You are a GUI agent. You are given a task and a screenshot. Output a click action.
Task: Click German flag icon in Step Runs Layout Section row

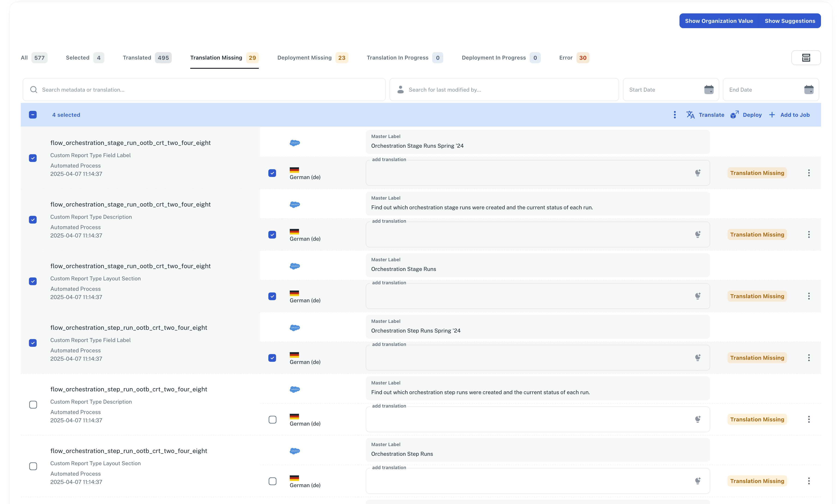pyautogui.click(x=294, y=478)
